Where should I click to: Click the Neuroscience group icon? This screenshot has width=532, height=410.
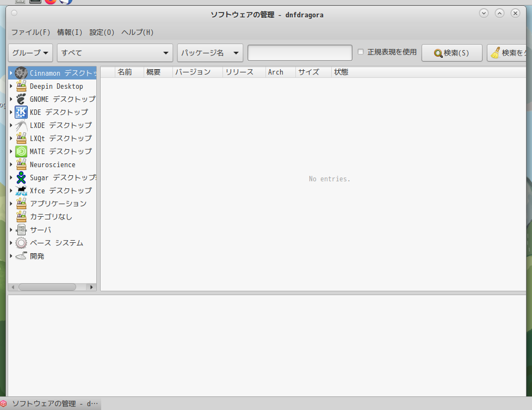(x=21, y=164)
